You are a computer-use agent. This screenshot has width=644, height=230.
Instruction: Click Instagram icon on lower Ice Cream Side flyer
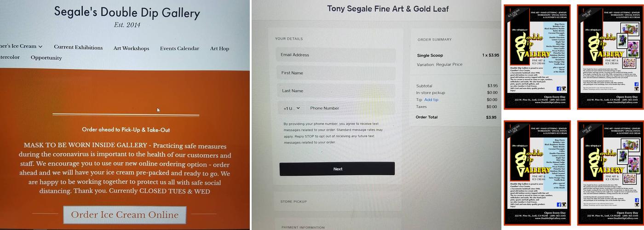point(564,204)
